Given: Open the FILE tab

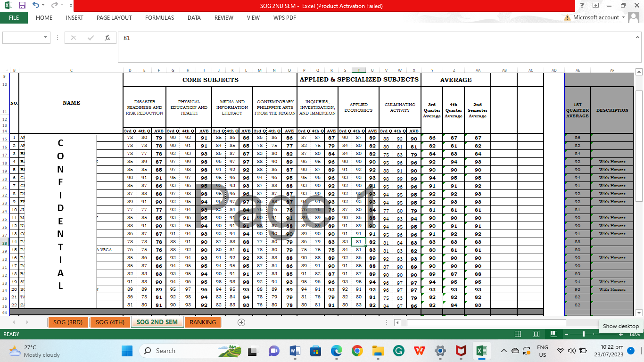Looking at the screenshot, I should pos(14,17).
